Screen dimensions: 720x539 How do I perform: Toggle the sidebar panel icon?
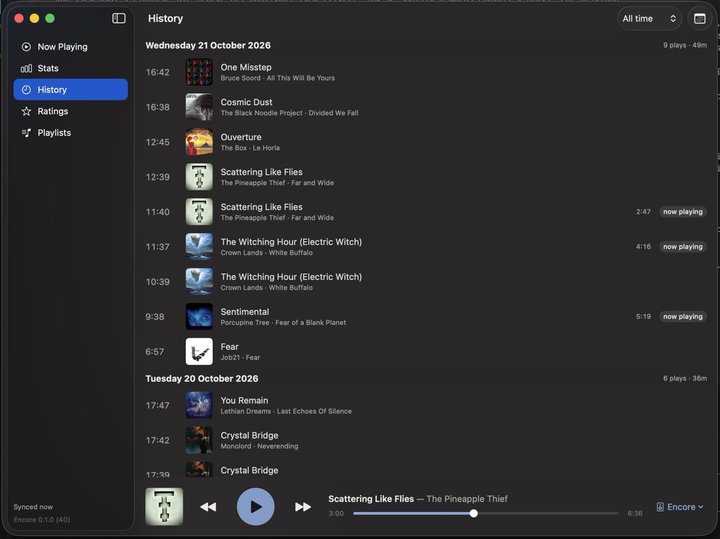click(118, 18)
